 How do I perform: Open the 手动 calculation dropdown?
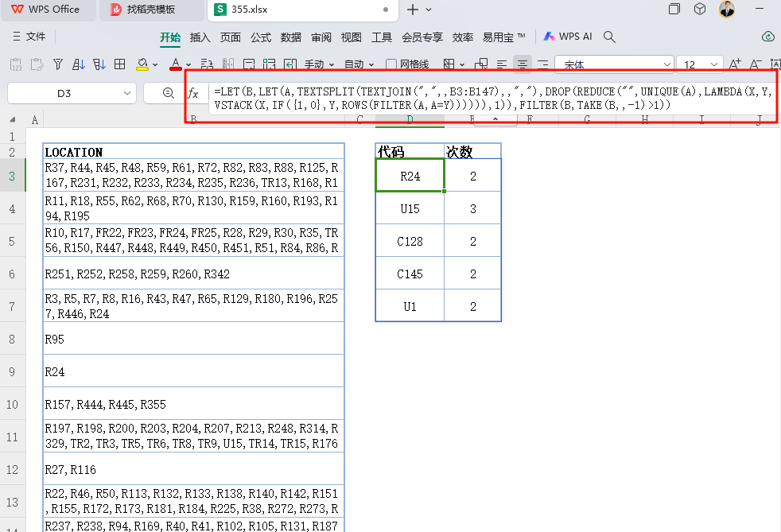[319, 64]
